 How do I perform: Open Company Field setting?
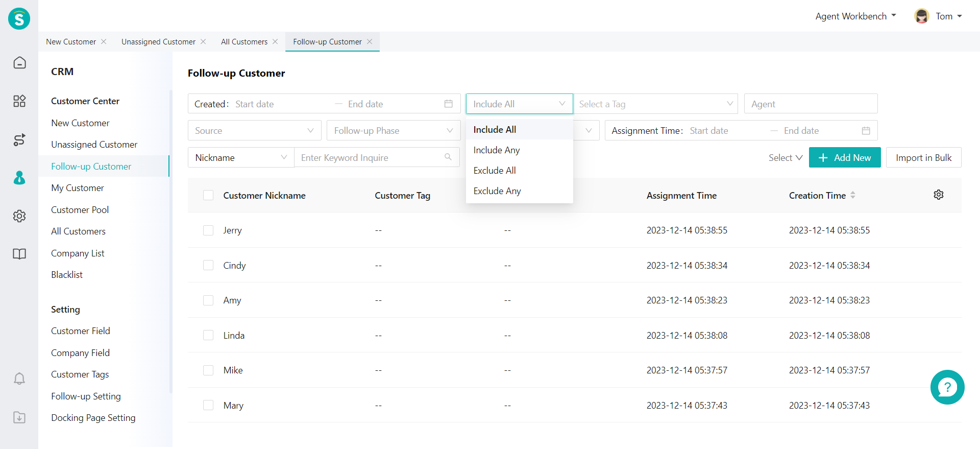pyautogui.click(x=80, y=353)
